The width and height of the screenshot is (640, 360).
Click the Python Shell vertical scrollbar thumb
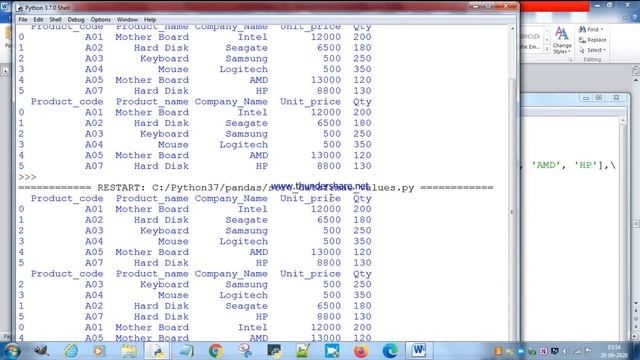[x=512, y=212]
